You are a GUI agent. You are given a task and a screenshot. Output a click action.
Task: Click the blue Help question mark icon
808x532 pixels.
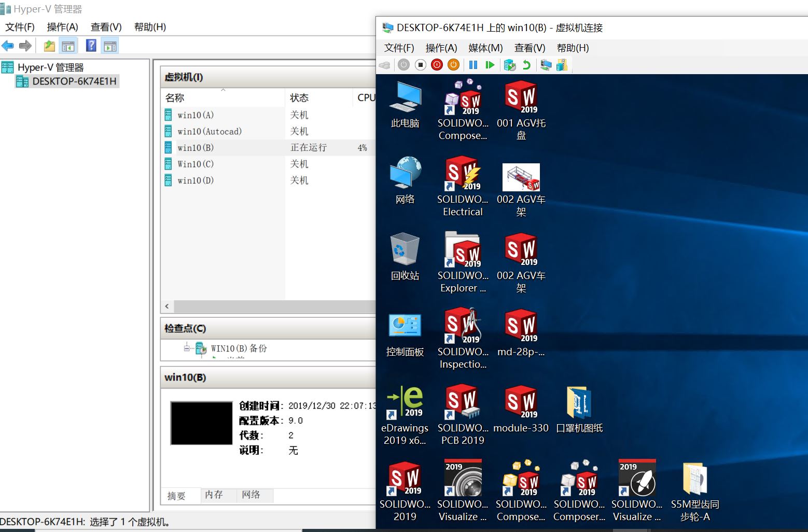(91, 46)
